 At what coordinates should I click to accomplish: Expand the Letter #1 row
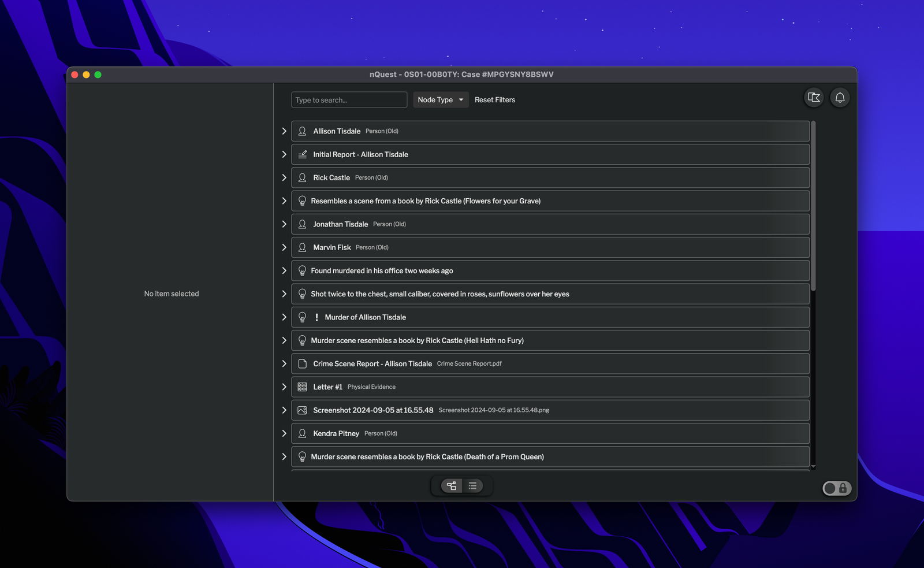[284, 387]
